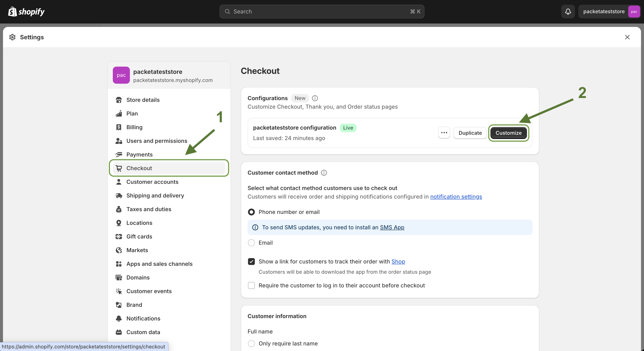Image resolution: width=644 pixels, height=351 pixels.
Task: Click the Search field
Action: point(322,12)
